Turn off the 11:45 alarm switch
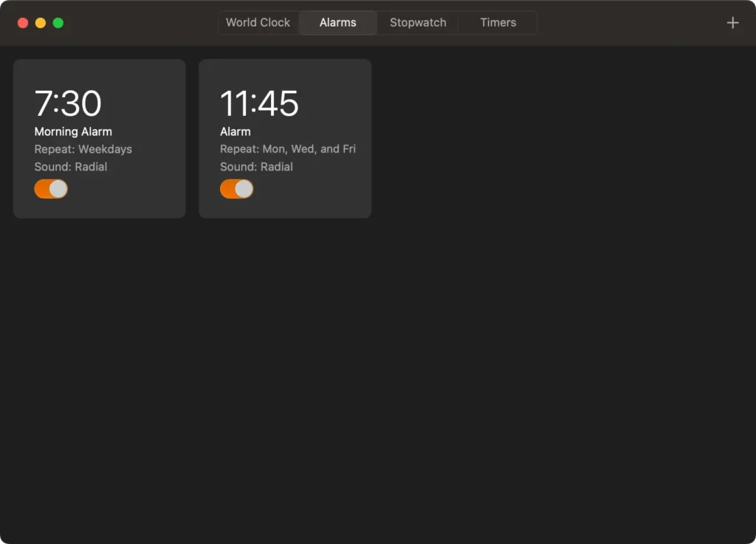Viewport: 756px width, 544px height. (x=237, y=189)
